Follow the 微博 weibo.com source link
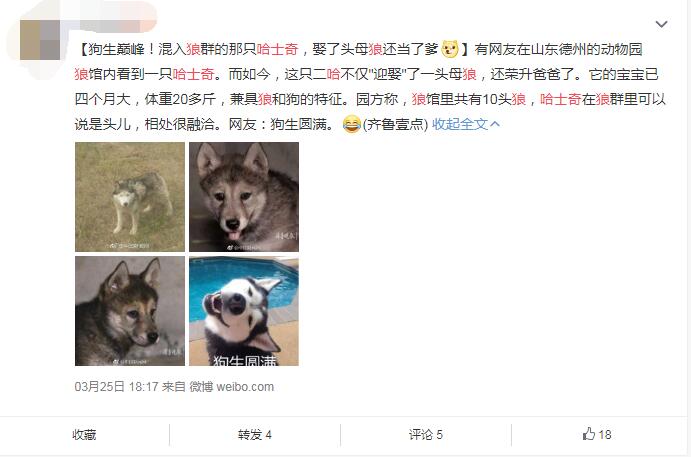 pos(232,387)
